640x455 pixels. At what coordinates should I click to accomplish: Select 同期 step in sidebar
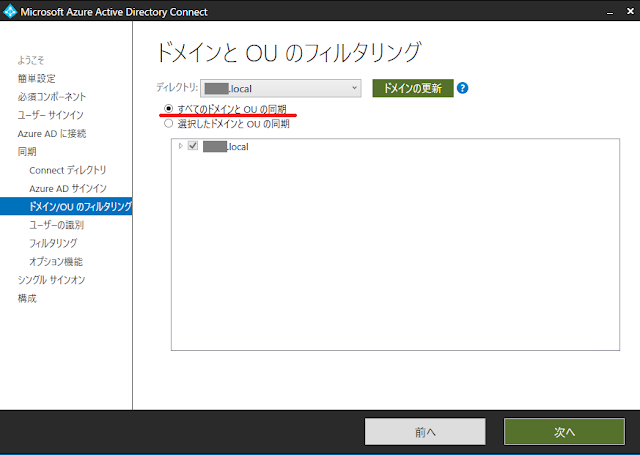click(27, 152)
